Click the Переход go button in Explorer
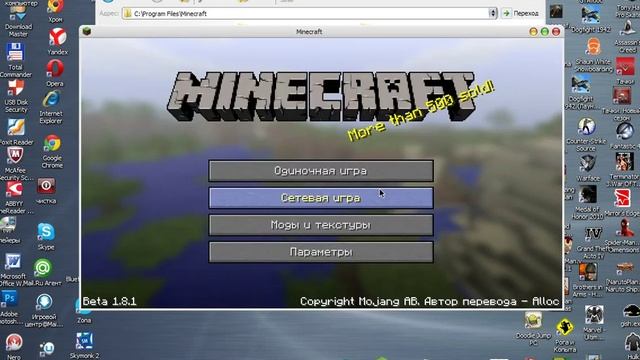Screen dimensions: 640x360 521,13
